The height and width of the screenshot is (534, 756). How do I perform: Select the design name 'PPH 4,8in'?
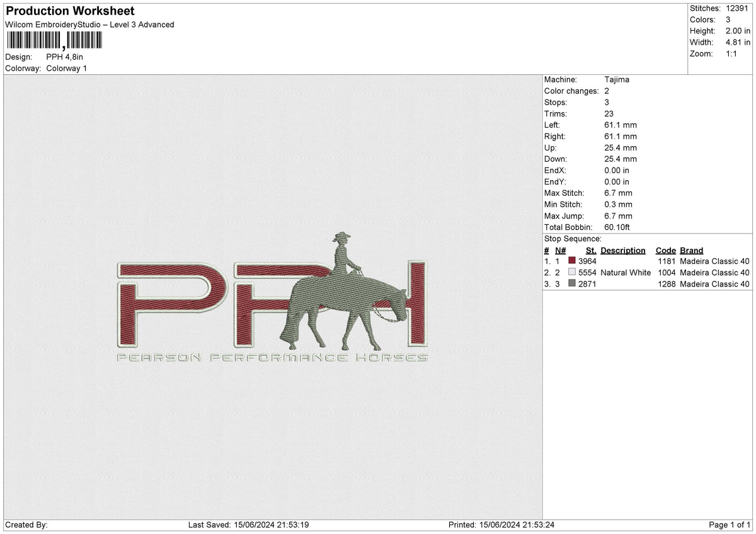(x=65, y=57)
